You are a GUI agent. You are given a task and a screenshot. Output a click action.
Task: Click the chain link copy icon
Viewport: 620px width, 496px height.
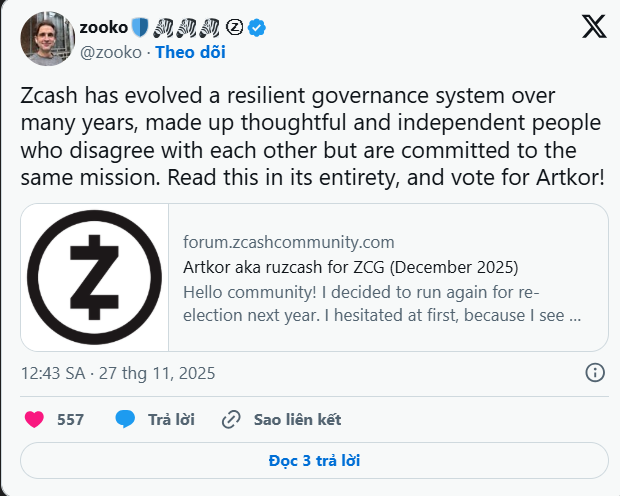[x=232, y=419]
